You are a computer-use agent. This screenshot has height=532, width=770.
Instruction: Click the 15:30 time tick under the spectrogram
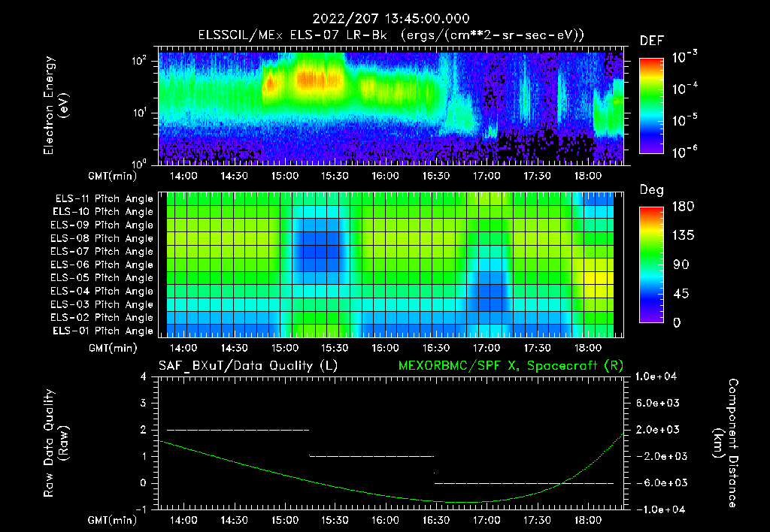pyautogui.click(x=335, y=176)
